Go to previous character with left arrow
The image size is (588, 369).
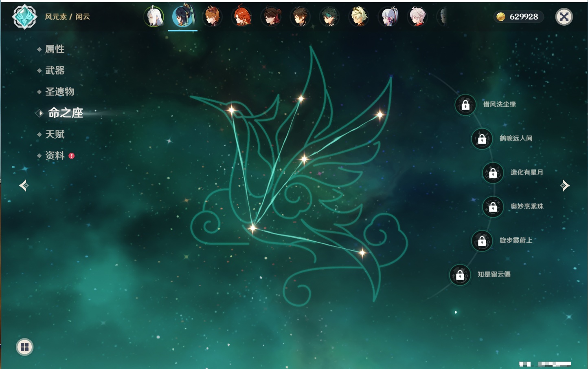(x=24, y=186)
